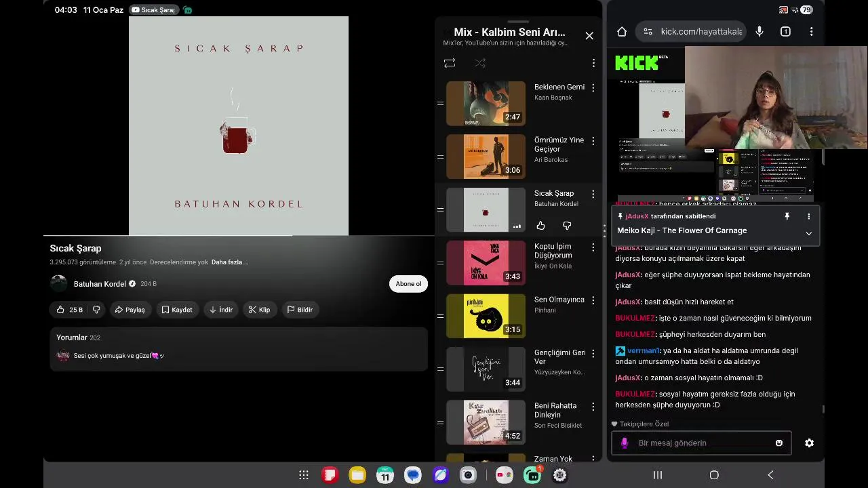
Task: Play Ömrümüz Yine Geçiyor thumbnail
Action: tap(486, 157)
